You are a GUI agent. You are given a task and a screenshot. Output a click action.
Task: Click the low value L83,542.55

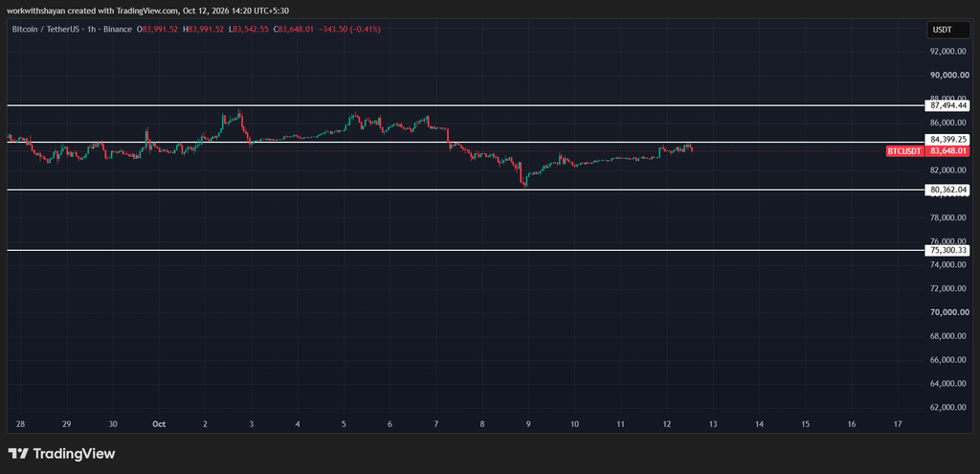[x=248, y=30]
